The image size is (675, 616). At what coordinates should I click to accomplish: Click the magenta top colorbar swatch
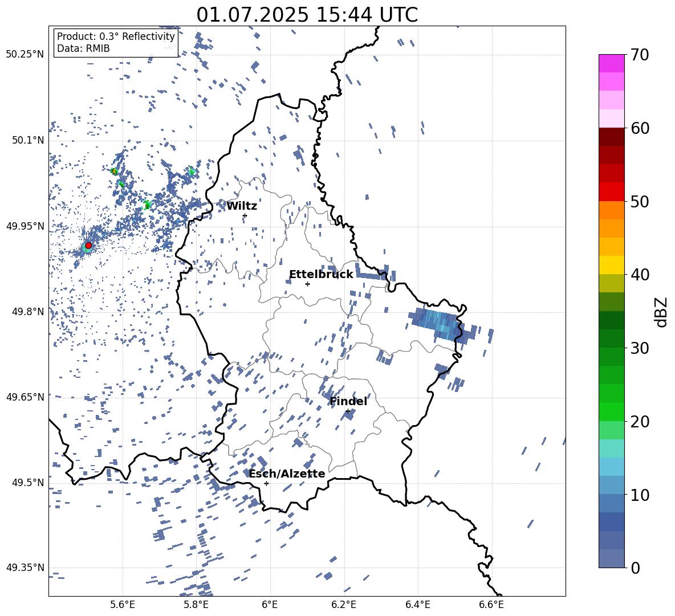pyautogui.click(x=612, y=63)
